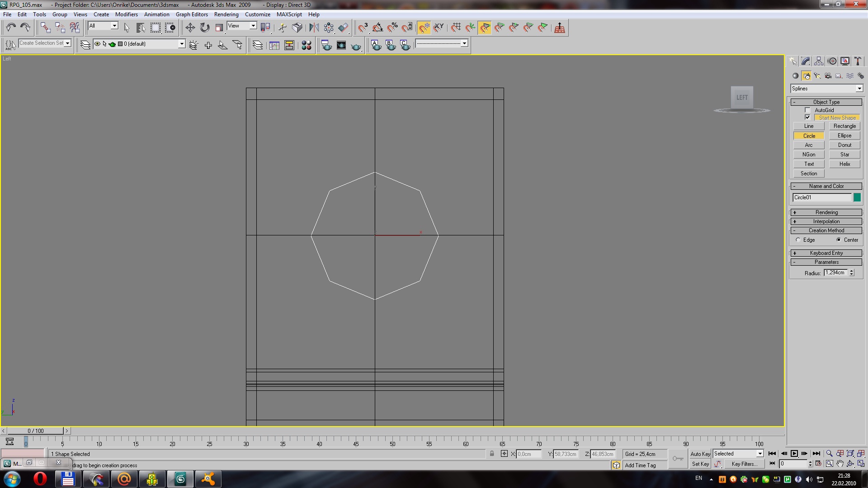
Task: Expand the Rendering rollout
Action: (826, 212)
